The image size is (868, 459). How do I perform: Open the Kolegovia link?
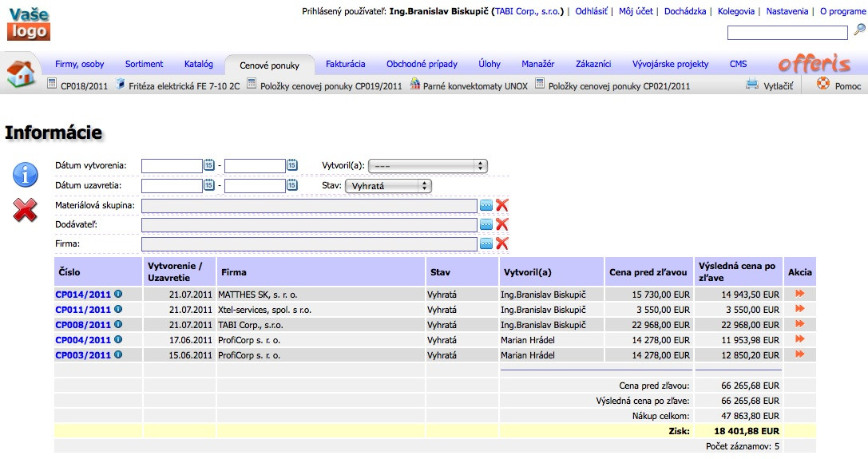click(736, 11)
